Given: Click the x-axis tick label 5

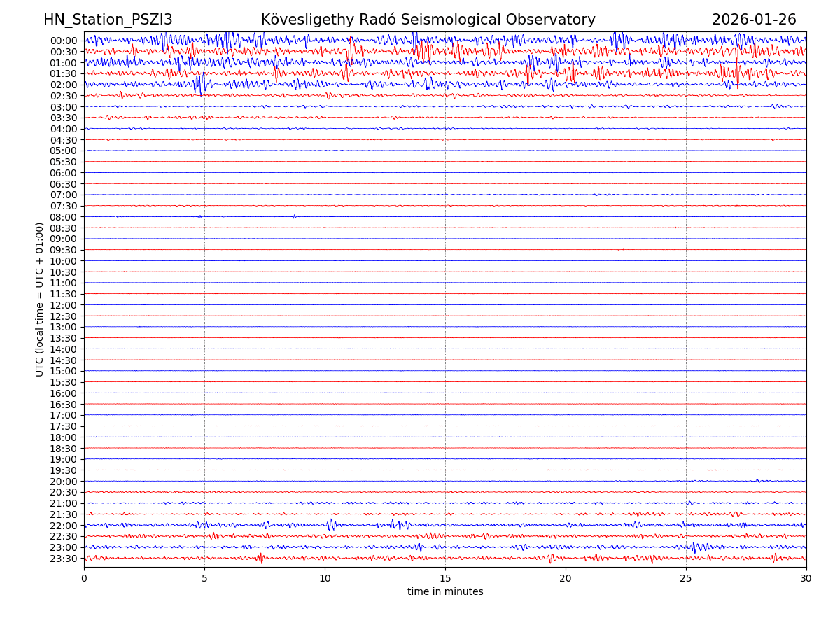Looking at the screenshot, I should [204, 579].
